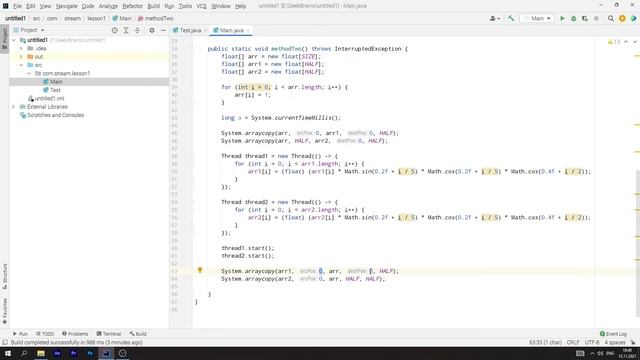This screenshot has height=360, width=640.
Task: Open the Navigate menu
Action: point(67,6)
